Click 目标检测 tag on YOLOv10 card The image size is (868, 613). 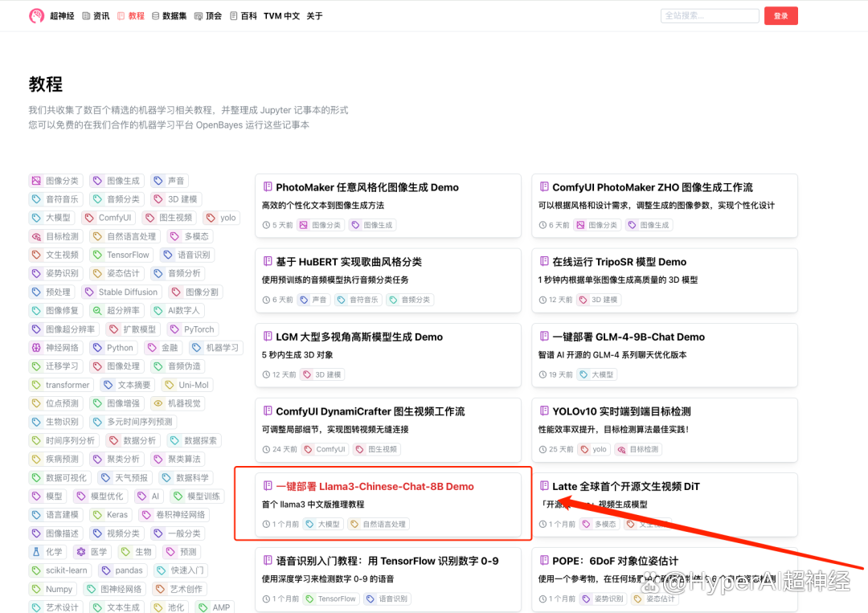[x=638, y=449]
